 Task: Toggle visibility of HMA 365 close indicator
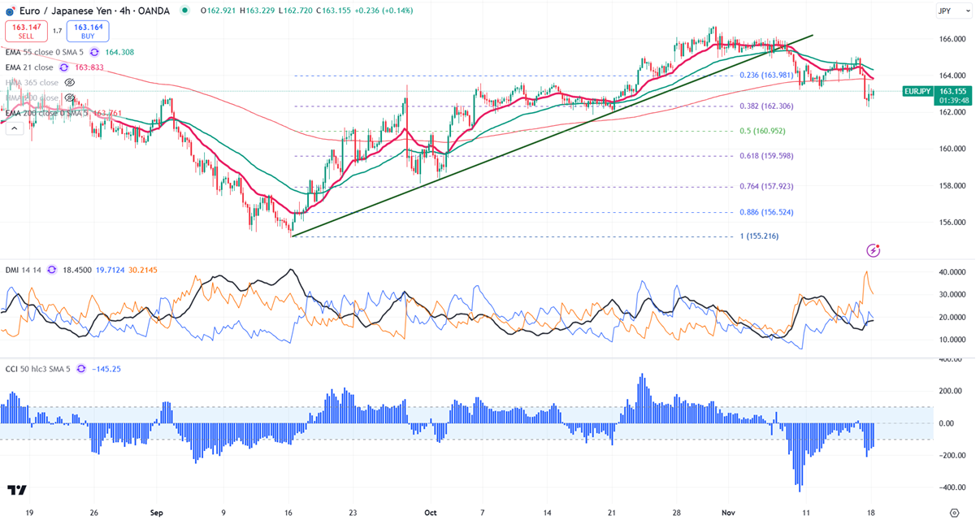tap(70, 83)
